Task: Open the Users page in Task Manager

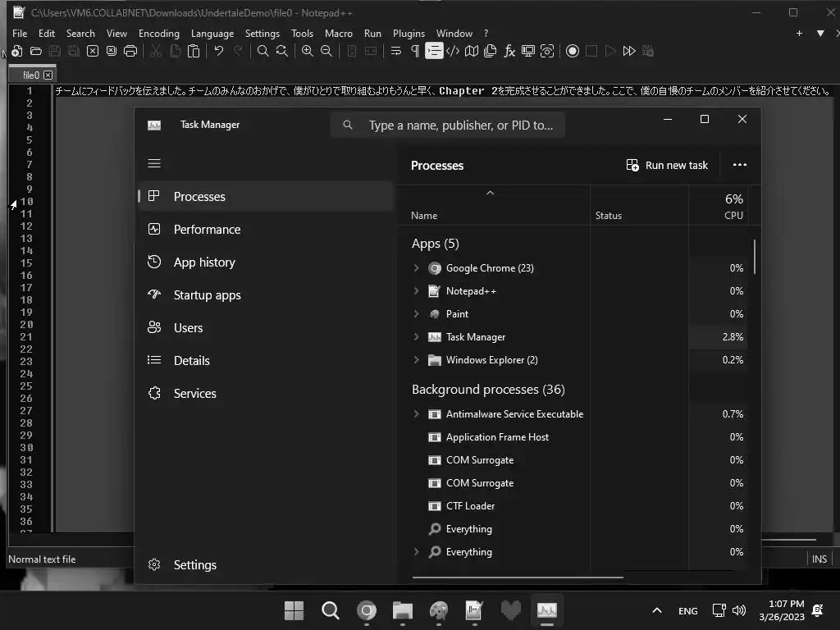Action: click(x=267, y=328)
